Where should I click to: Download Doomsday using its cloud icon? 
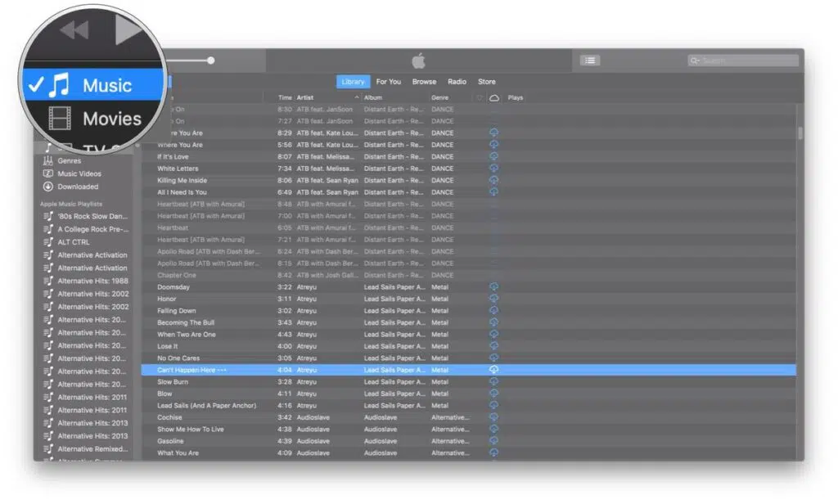click(493, 287)
